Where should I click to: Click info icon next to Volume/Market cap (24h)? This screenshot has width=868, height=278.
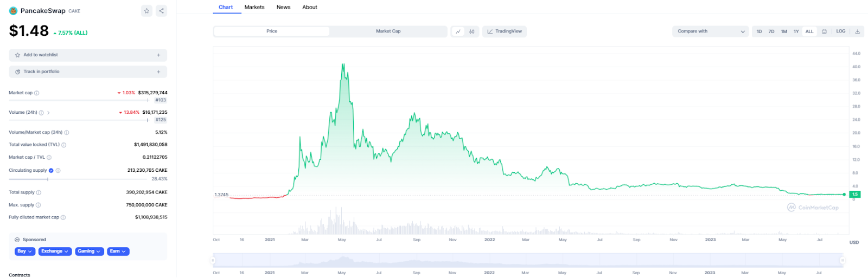point(67,133)
